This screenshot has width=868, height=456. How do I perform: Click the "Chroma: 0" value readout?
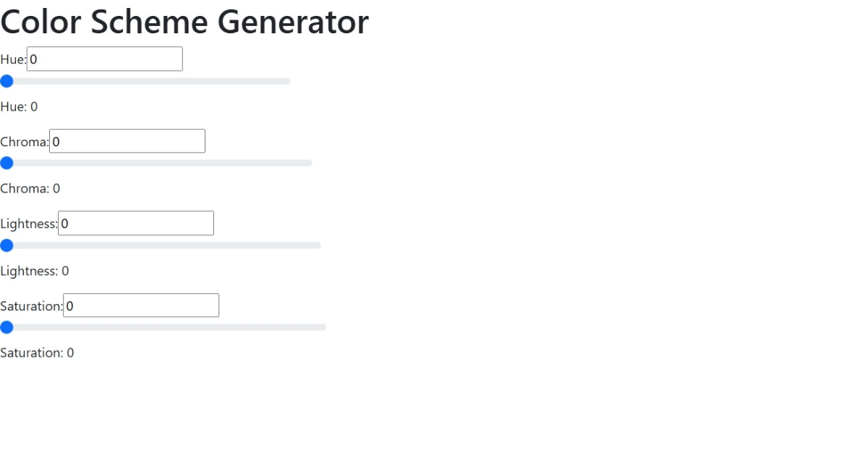tap(30, 189)
